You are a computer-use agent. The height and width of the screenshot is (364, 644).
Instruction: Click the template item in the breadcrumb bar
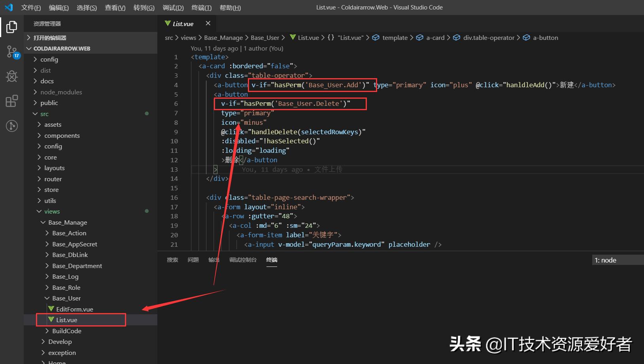395,38
